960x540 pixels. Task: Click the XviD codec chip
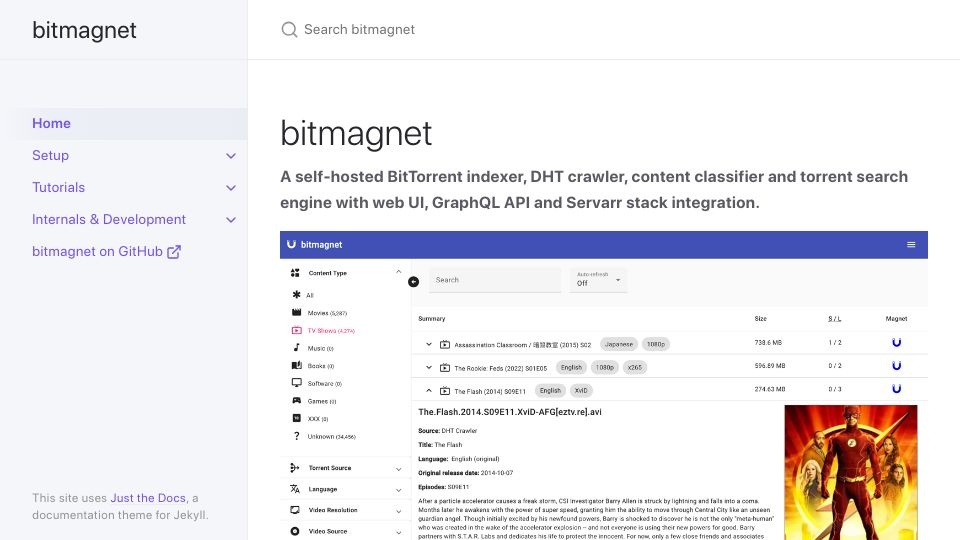pyautogui.click(x=581, y=391)
